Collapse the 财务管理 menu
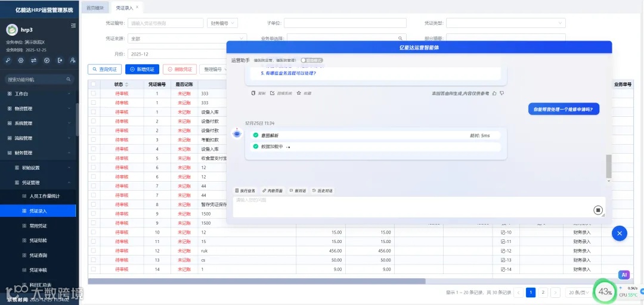 [38, 152]
